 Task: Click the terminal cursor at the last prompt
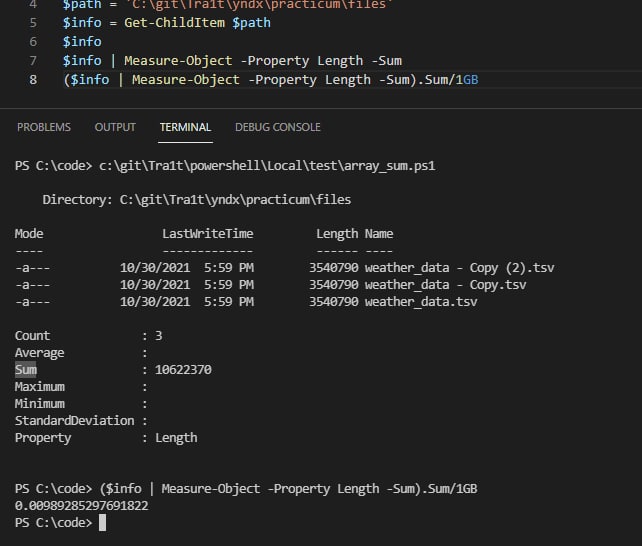[102, 523]
